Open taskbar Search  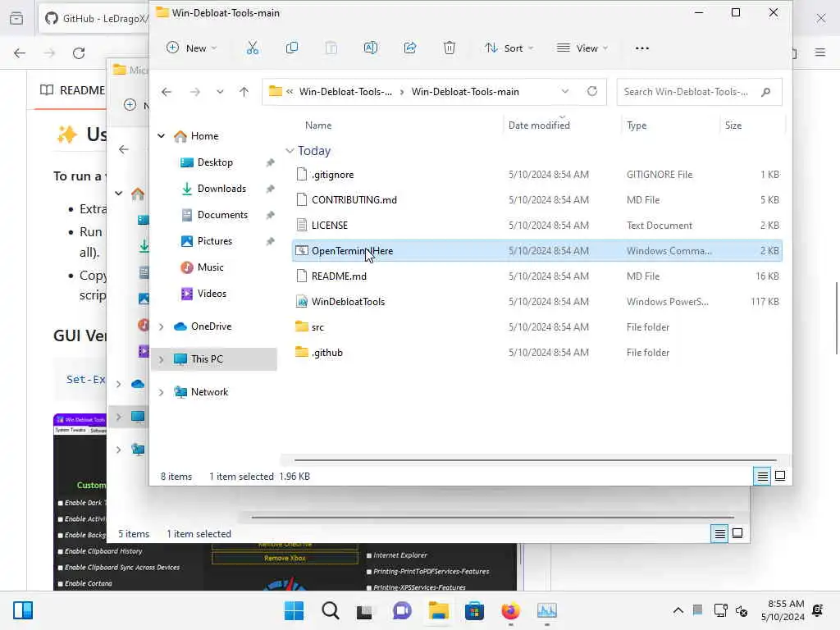[330, 610]
